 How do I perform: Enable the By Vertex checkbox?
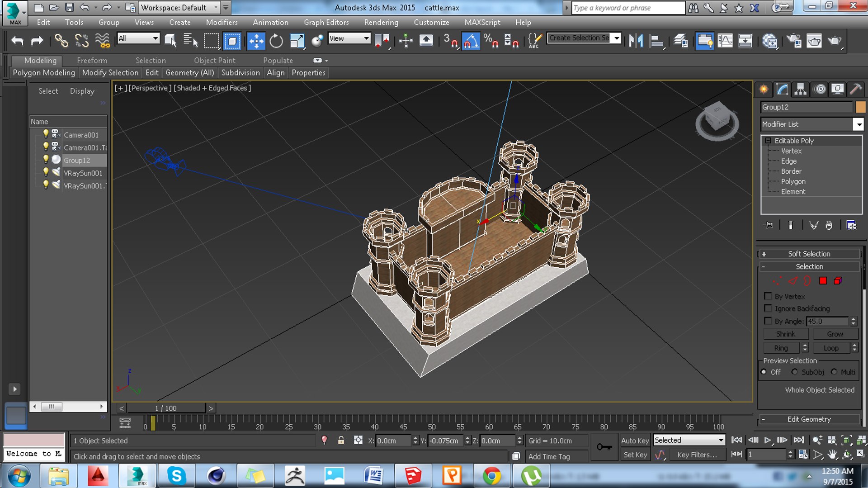pos(768,296)
